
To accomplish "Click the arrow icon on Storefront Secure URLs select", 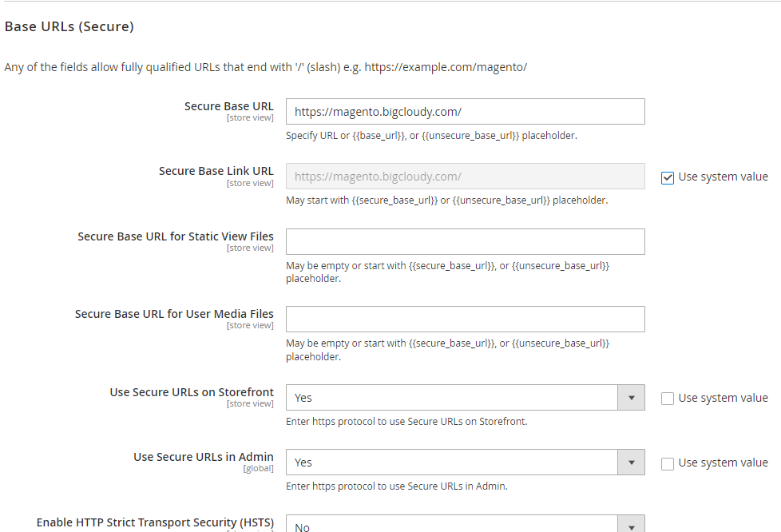I will 632,398.
